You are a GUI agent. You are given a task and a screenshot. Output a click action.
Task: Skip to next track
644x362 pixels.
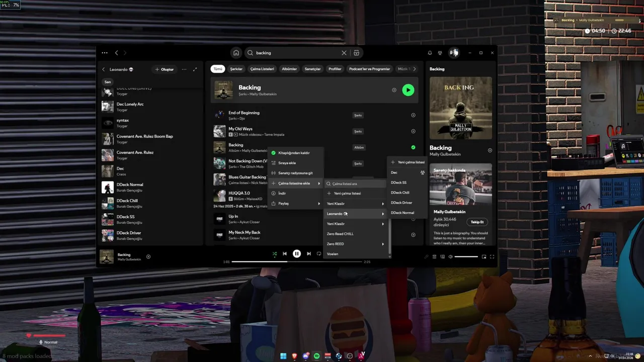tap(308, 254)
